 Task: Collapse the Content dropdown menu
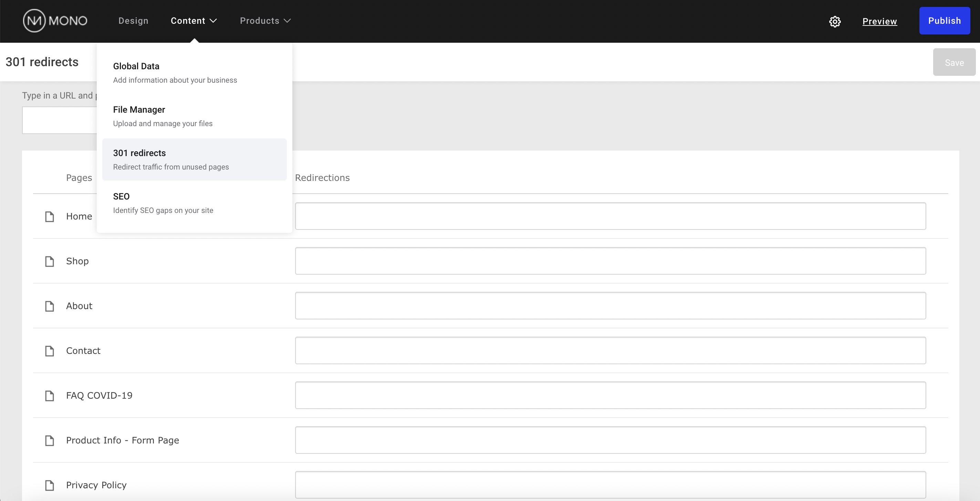[194, 21]
